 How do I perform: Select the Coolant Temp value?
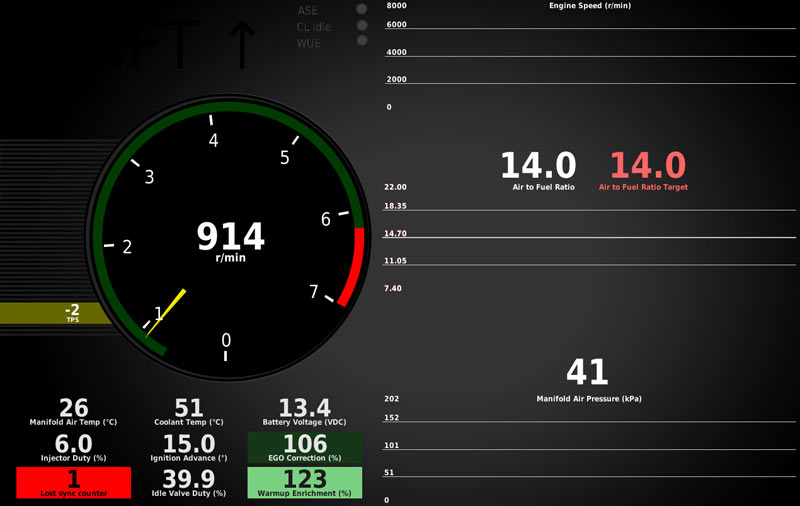[x=189, y=408]
